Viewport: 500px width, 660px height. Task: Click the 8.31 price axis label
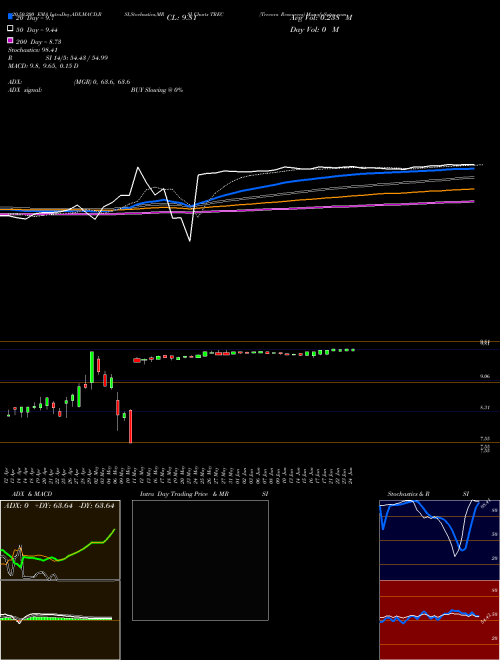click(484, 407)
